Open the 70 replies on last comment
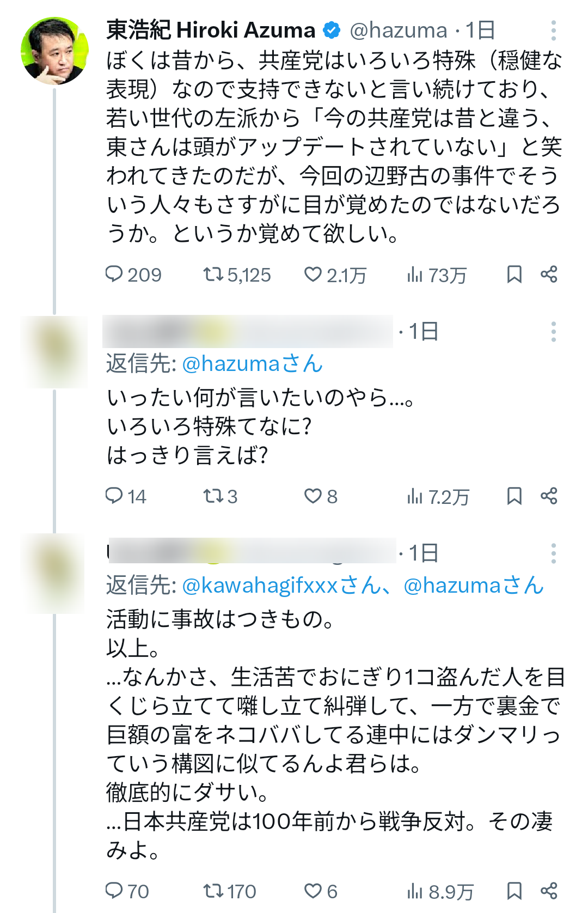588x913 pixels. click(127, 891)
